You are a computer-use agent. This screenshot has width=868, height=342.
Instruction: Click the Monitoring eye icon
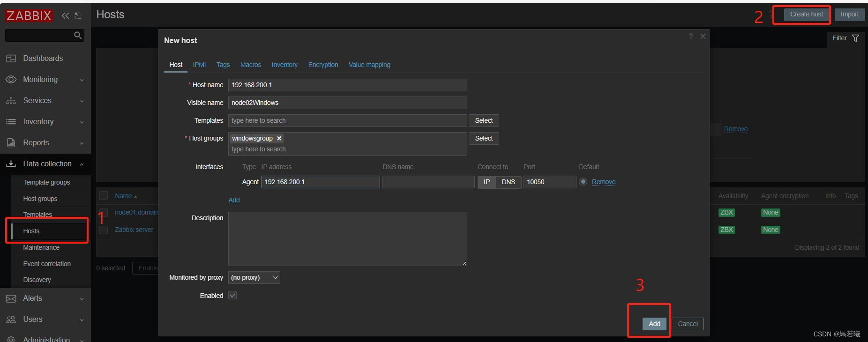click(11, 80)
